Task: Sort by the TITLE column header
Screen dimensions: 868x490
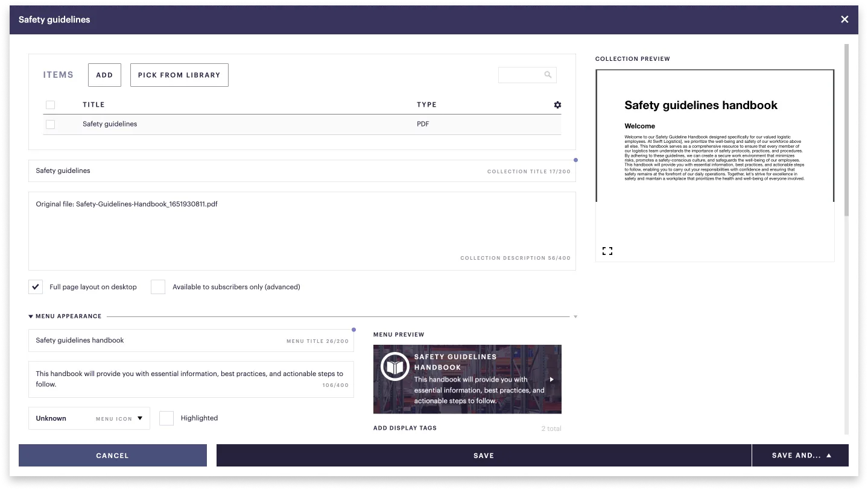Action: click(x=93, y=105)
